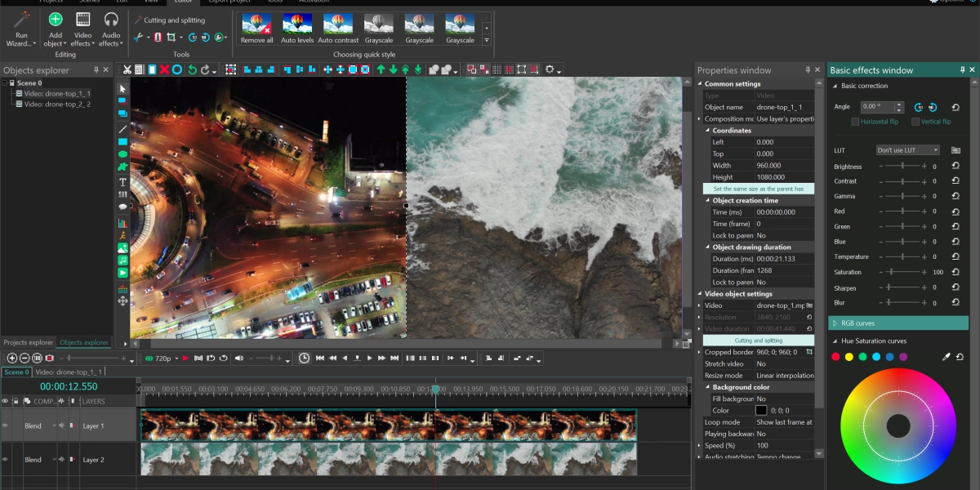Enable the Horizontal flip checkbox
This screenshot has width=980, height=490.
tap(855, 122)
